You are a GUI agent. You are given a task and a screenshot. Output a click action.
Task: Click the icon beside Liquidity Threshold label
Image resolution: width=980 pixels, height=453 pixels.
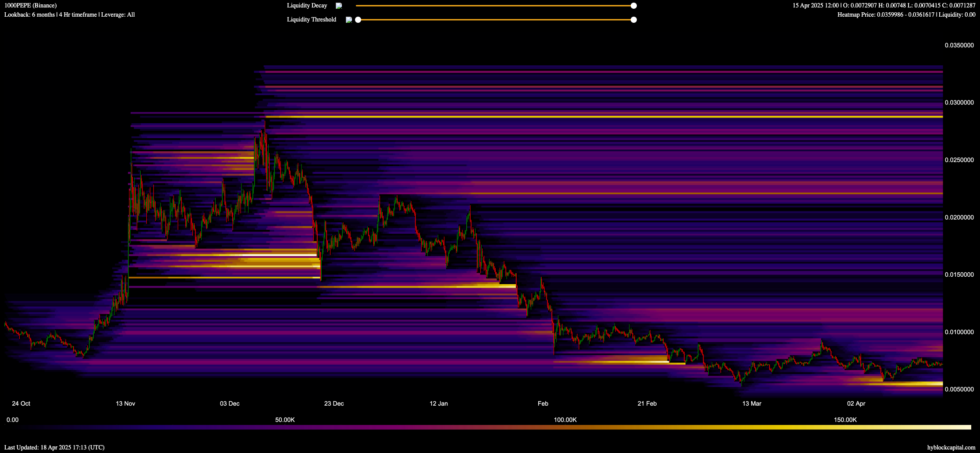348,20
